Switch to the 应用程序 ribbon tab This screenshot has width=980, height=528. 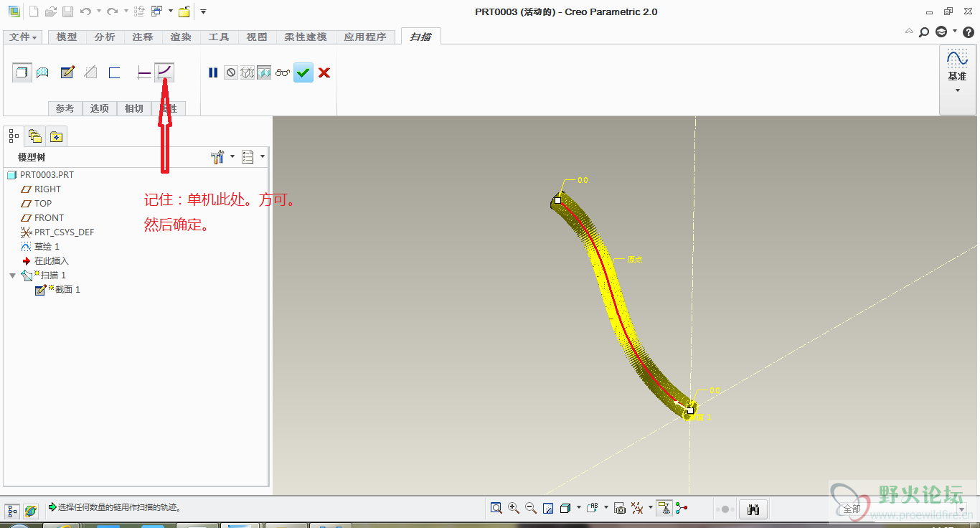point(365,37)
